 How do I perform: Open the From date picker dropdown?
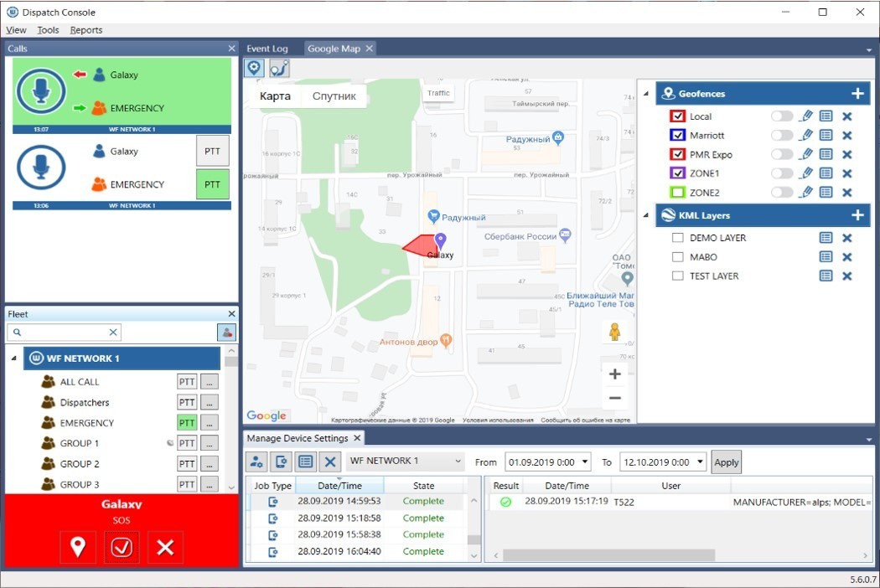582,462
